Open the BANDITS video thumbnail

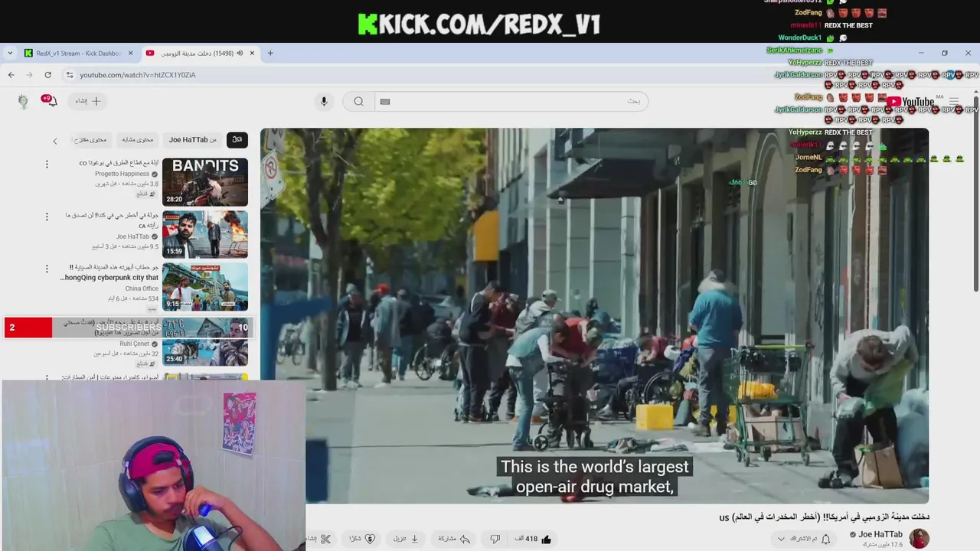(205, 181)
